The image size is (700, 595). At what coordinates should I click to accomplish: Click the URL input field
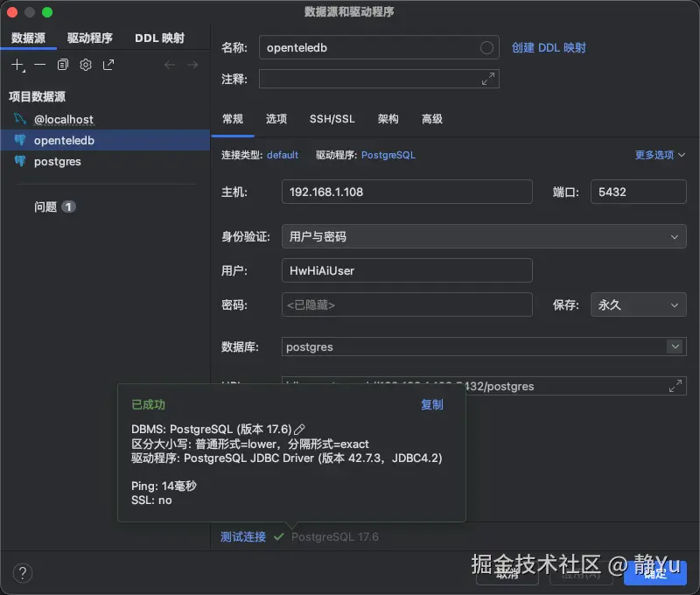484,386
